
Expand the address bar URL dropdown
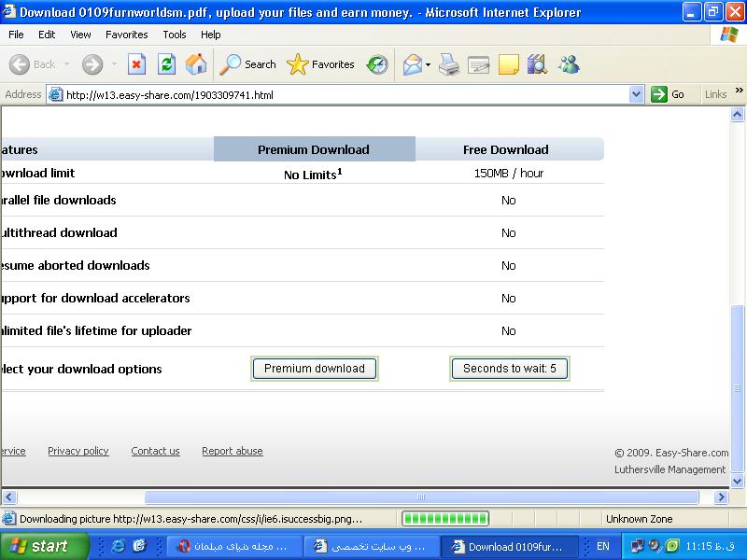636,94
